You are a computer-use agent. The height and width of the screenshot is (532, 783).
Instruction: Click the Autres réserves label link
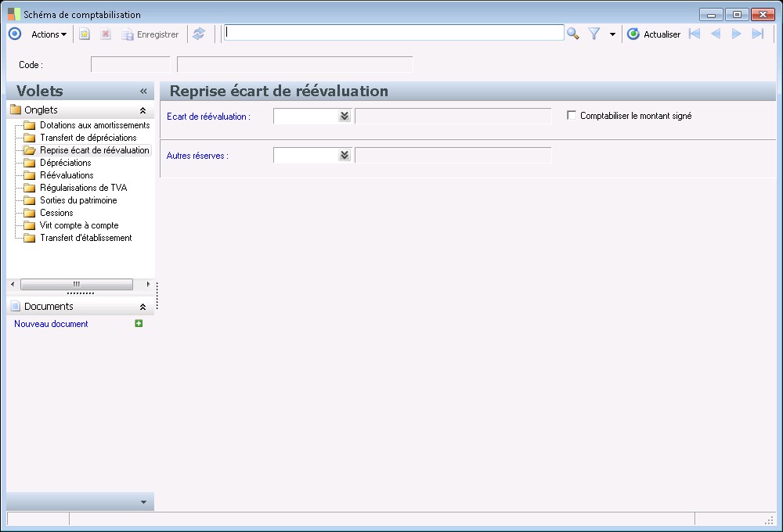pyautogui.click(x=197, y=156)
